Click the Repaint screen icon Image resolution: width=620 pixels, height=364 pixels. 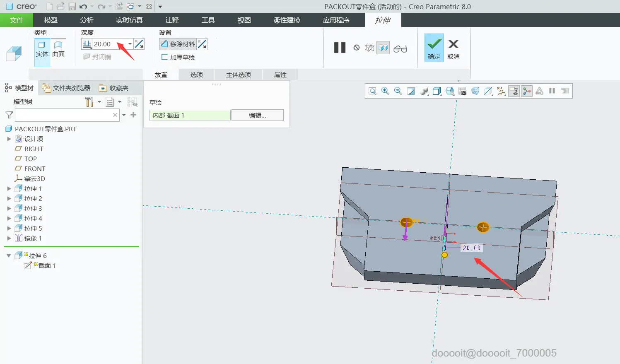click(x=411, y=91)
